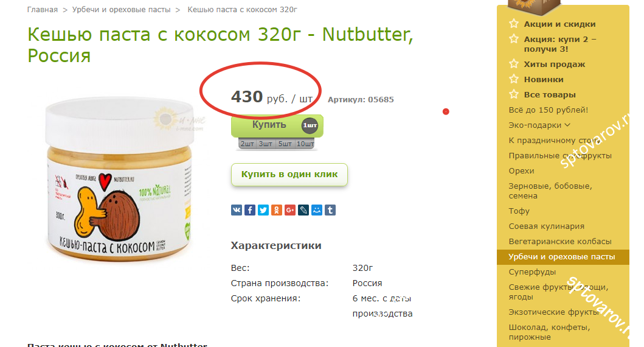Share product via Facebook icon

tap(250, 210)
